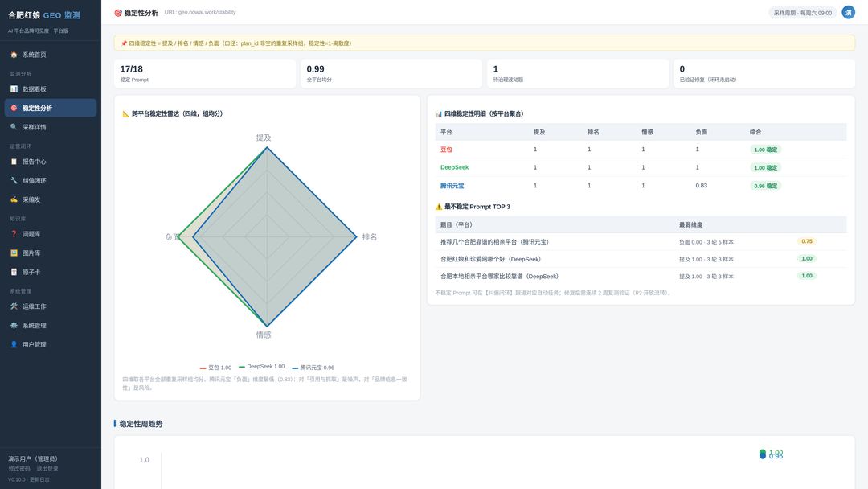Toggle the 腾讯元宝 0.96 radar legend entry

click(x=313, y=368)
